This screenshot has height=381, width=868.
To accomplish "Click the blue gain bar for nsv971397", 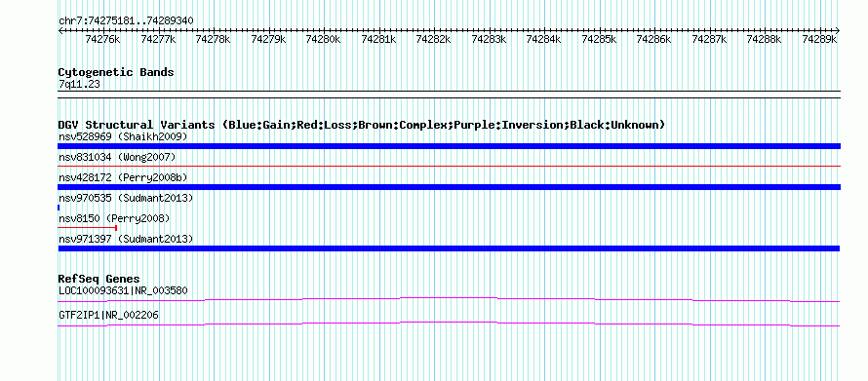I will tap(449, 248).
